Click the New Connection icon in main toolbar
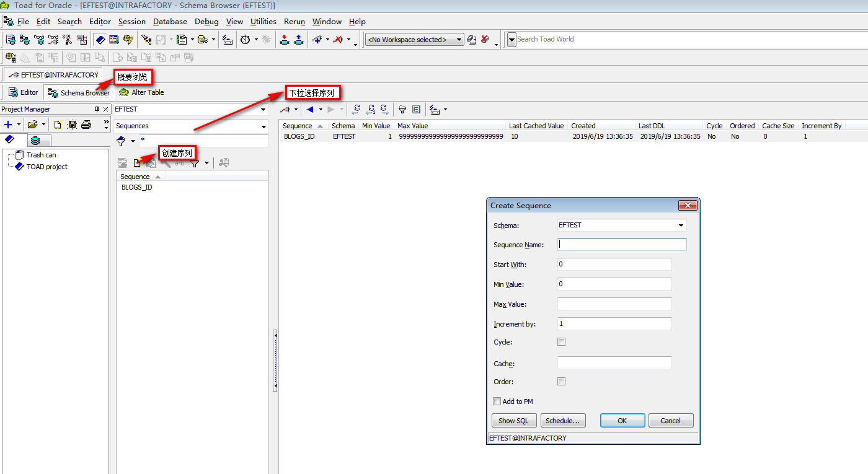 (x=317, y=40)
